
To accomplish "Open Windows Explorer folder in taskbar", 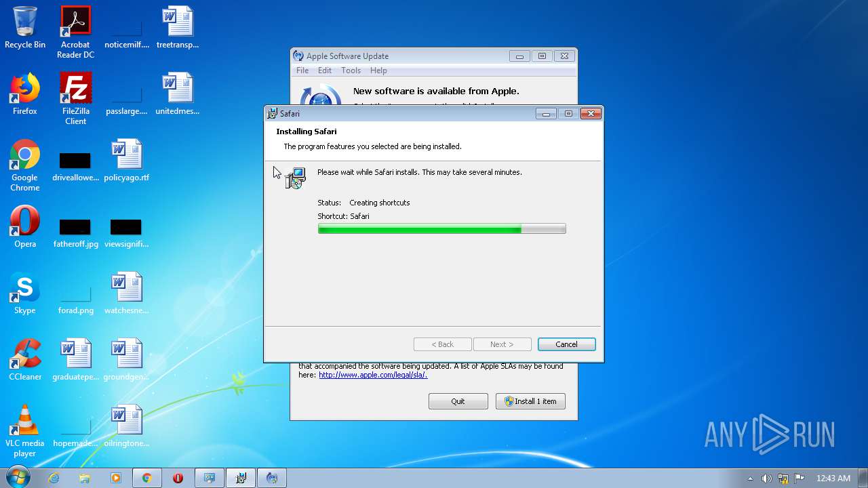I will pyautogui.click(x=85, y=478).
